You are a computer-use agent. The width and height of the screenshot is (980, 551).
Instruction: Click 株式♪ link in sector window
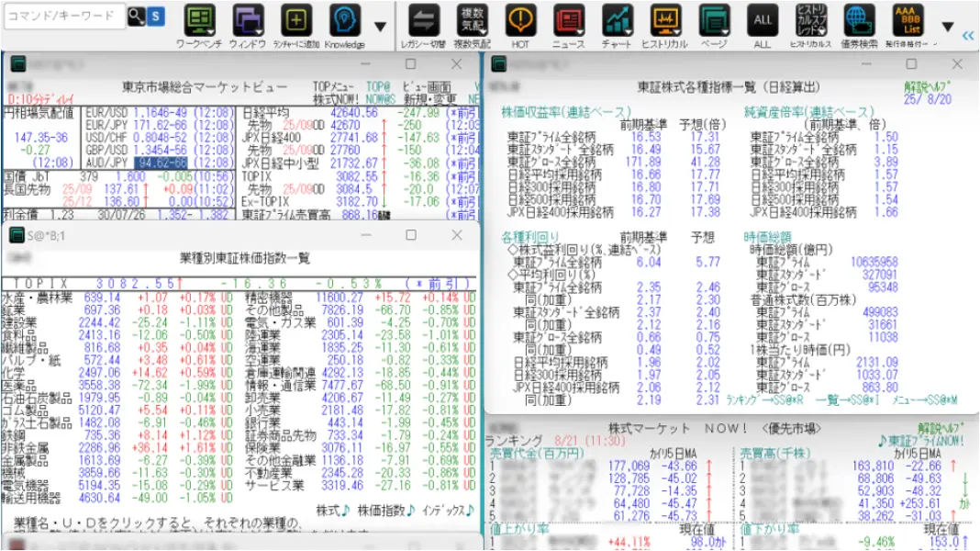pos(332,511)
